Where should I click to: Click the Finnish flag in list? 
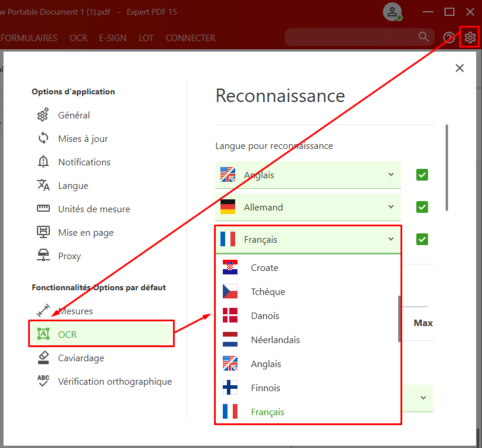pyautogui.click(x=230, y=388)
